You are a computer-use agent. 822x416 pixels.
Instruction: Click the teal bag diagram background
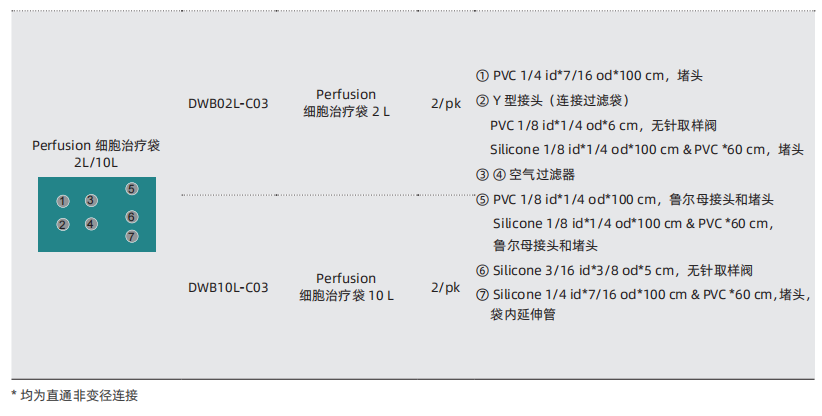[97, 214]
